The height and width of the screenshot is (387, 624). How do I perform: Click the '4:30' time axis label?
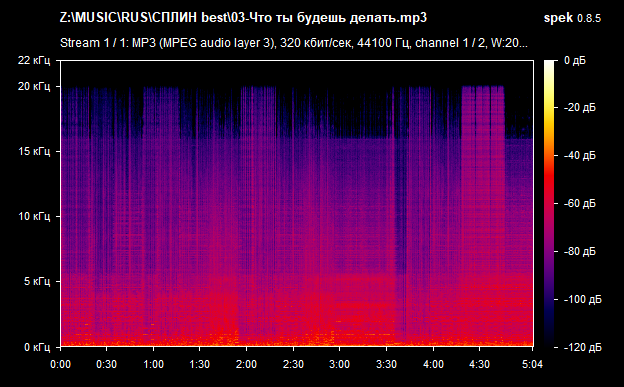[x=480, y=364]
